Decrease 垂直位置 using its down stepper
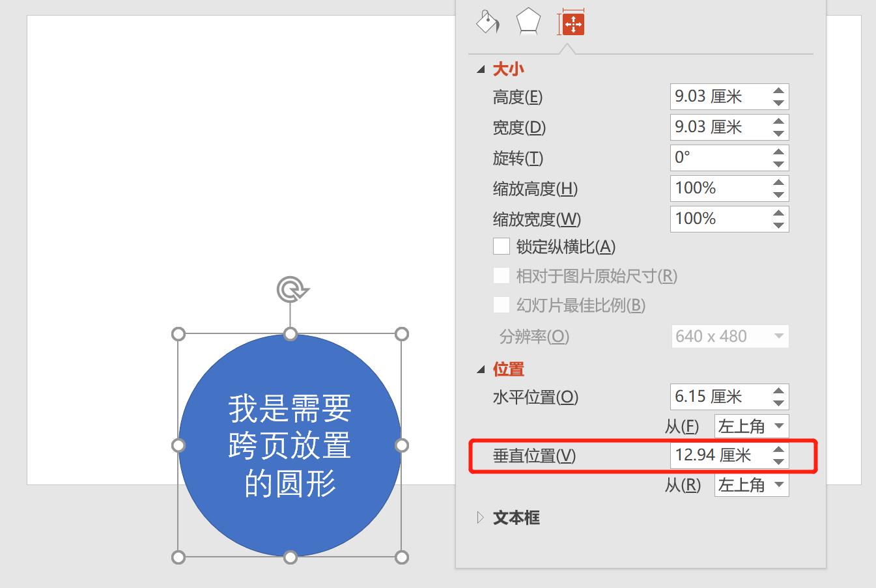 [779, 460]
